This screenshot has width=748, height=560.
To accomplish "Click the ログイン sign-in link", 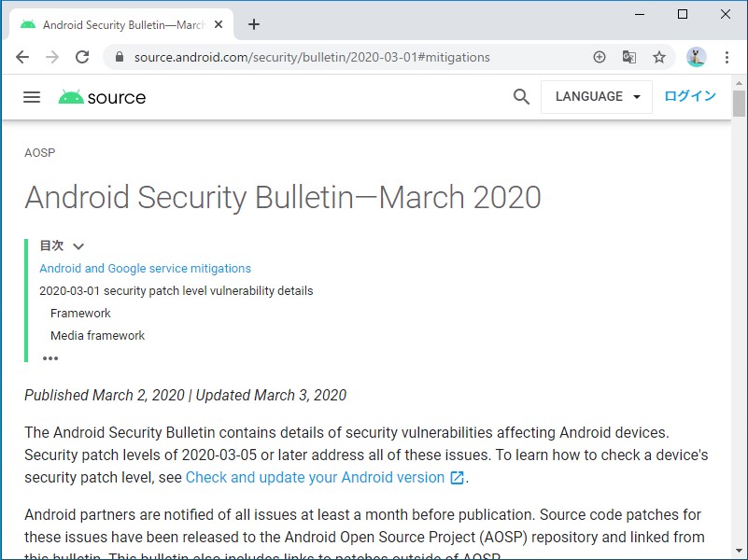I will pyautogui.click(x=690, y=96).
